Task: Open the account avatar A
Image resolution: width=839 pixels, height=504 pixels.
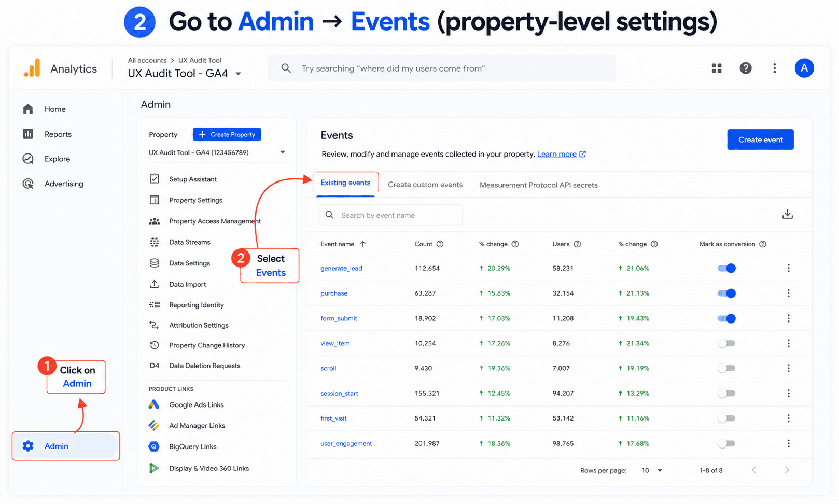Action: [804, 68]
